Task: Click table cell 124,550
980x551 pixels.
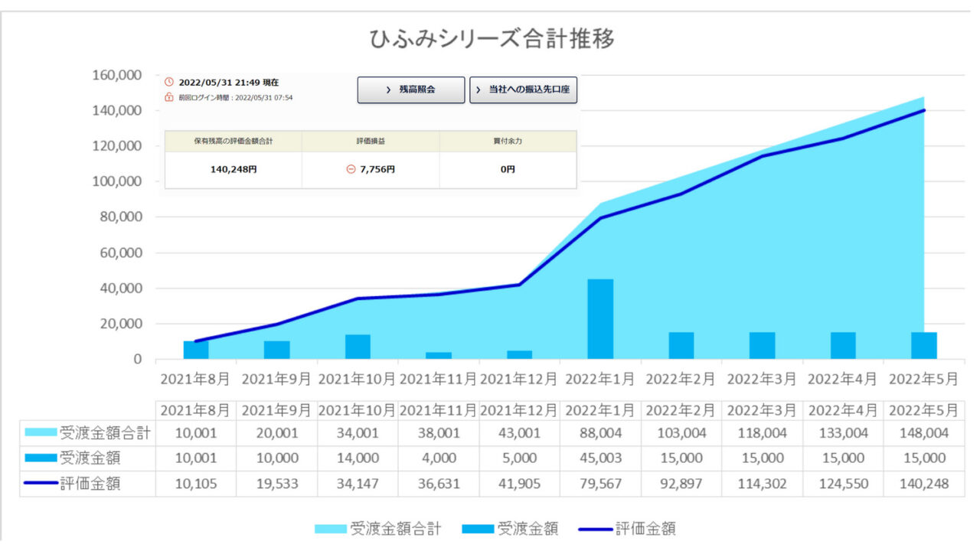Action: 843,484
